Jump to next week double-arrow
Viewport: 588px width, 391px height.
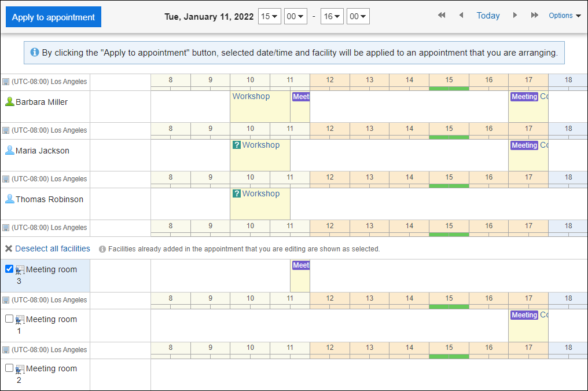(534, 16)
